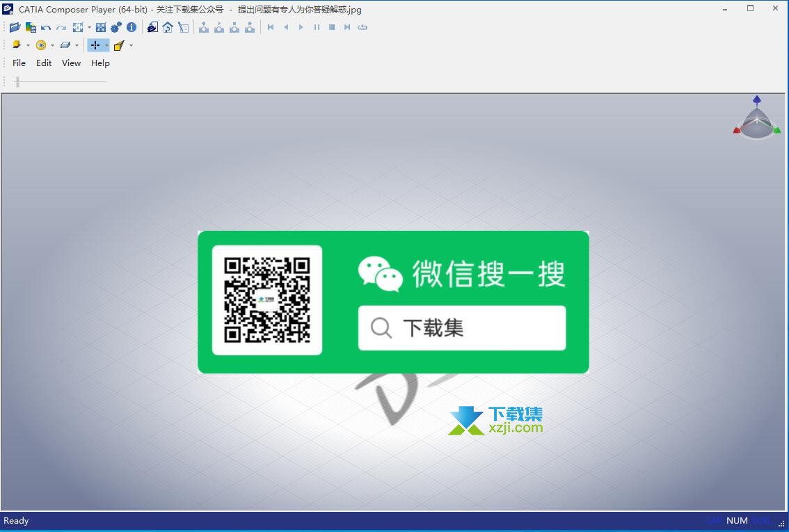This screenshot has width=789, height=532.
Task: Expand the cutting plane dropdown arrow
Action: [x=77, y=46]
